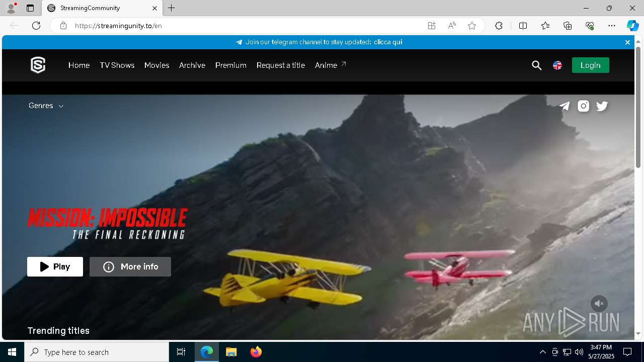Click the StreamingCommunity logo icon
This screenshot has height=362, width=644.
tap(38, 65)
